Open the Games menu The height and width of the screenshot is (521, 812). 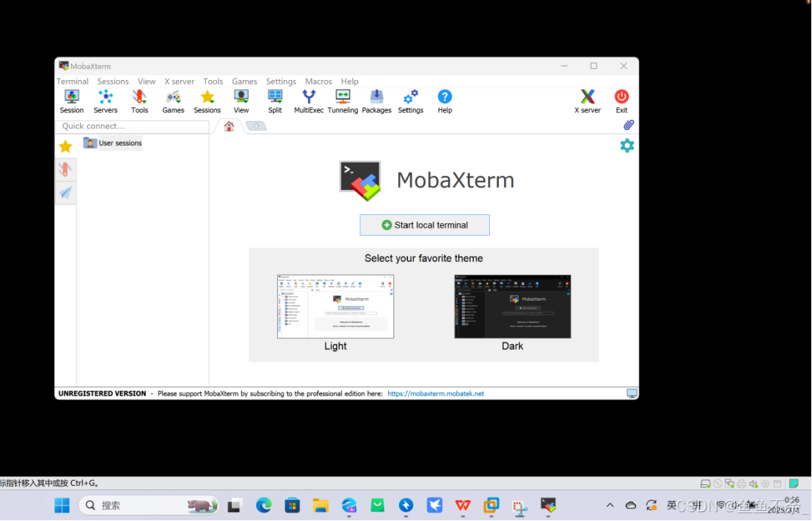[244, 81]
